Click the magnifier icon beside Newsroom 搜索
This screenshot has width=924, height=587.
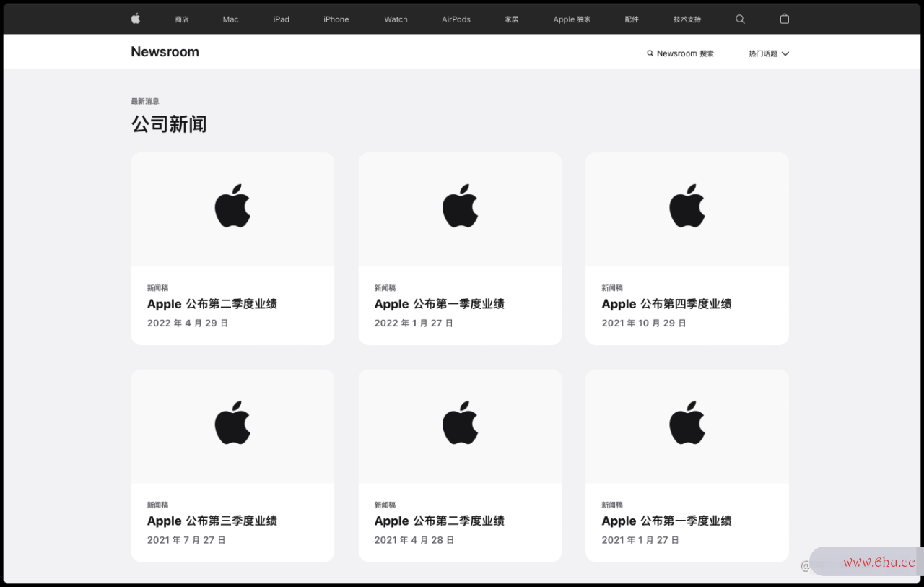click(650, 53)
